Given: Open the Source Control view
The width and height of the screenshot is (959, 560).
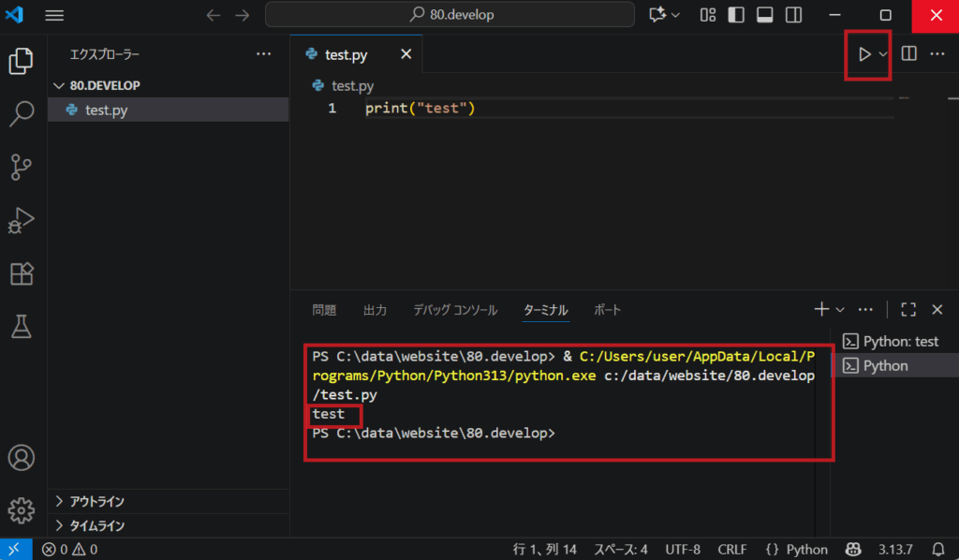Looking at the screenshot, I should (x=21, y=168).
